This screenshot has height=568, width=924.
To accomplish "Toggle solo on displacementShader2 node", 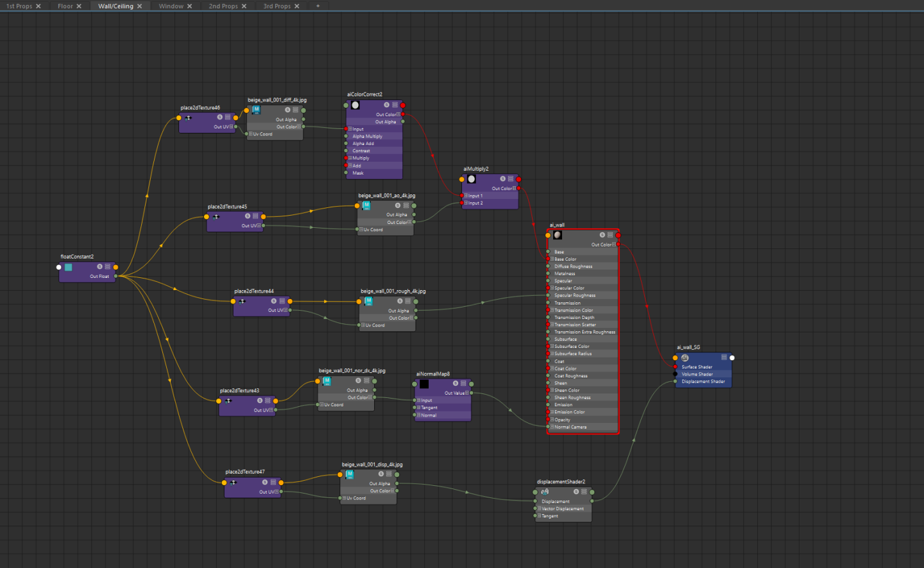I will (576, 492).
